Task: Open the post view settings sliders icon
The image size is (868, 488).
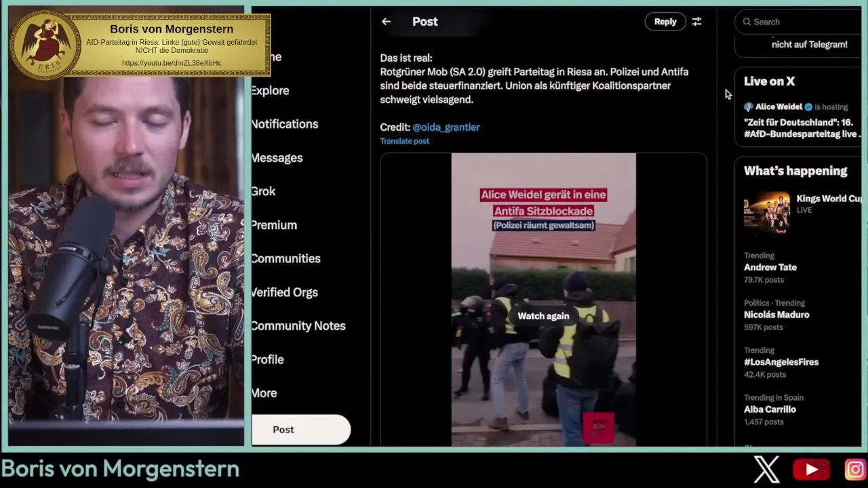Action: click(x=696, y=22)
